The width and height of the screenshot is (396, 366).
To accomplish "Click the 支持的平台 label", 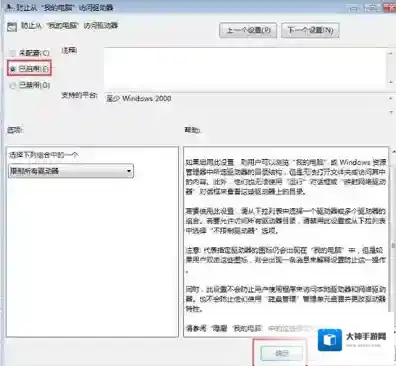I will click(x=79, y=96).
